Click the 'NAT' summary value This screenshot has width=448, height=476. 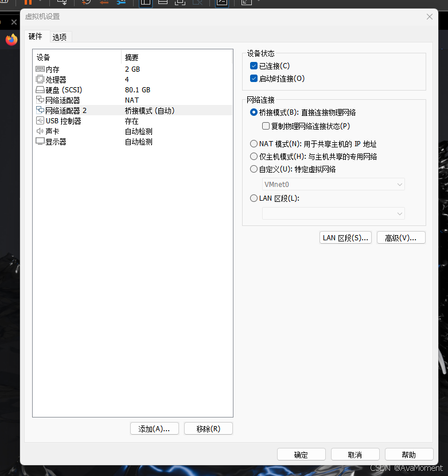click(x=132, y=100)
